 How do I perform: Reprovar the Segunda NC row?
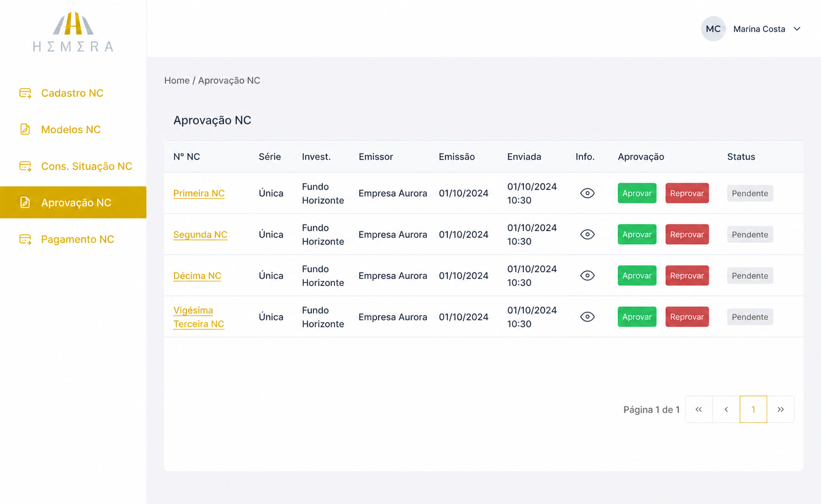687,234
